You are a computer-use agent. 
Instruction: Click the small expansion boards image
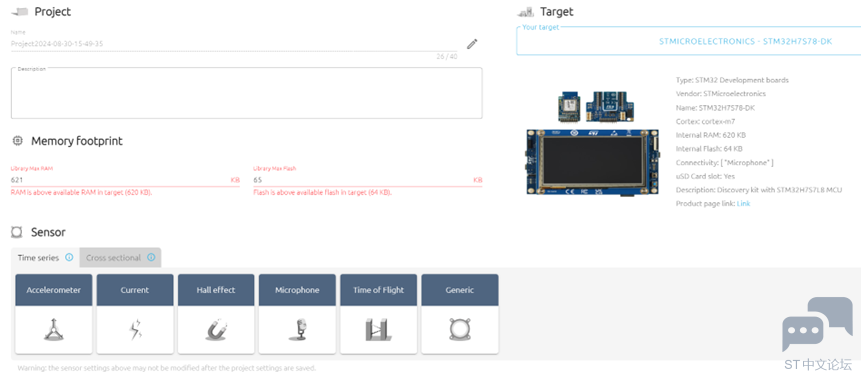point(597,106)
